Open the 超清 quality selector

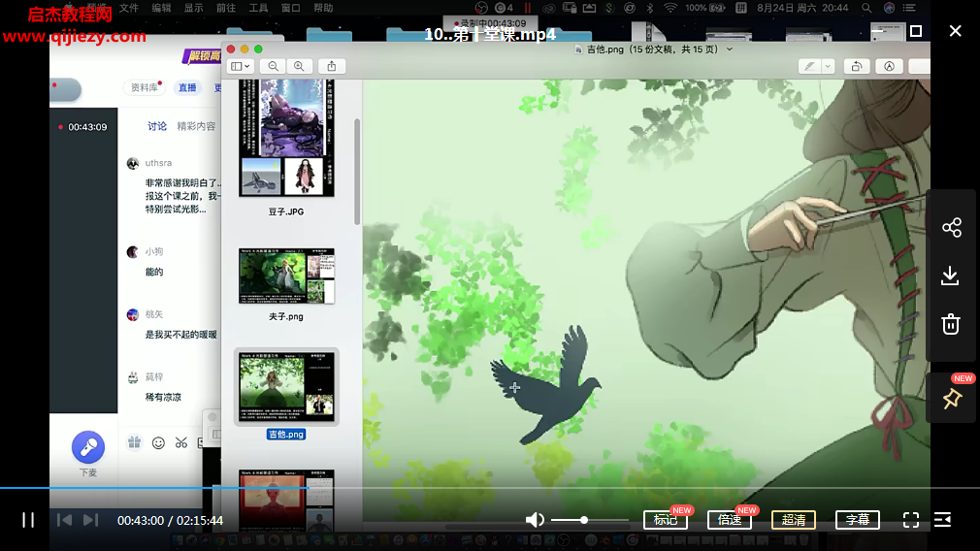[x=794, y=520]
